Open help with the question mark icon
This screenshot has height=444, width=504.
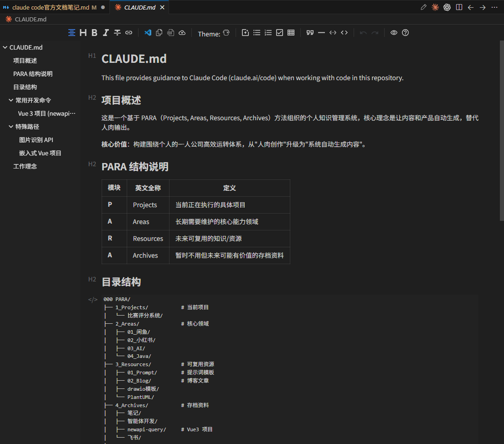405,33
